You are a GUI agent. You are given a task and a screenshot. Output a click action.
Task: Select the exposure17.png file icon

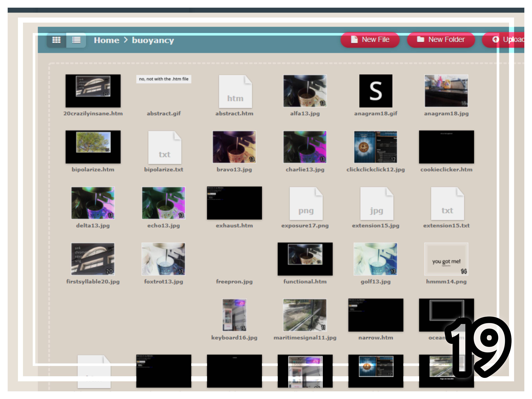pyautogui.click(x=306, y=203)
